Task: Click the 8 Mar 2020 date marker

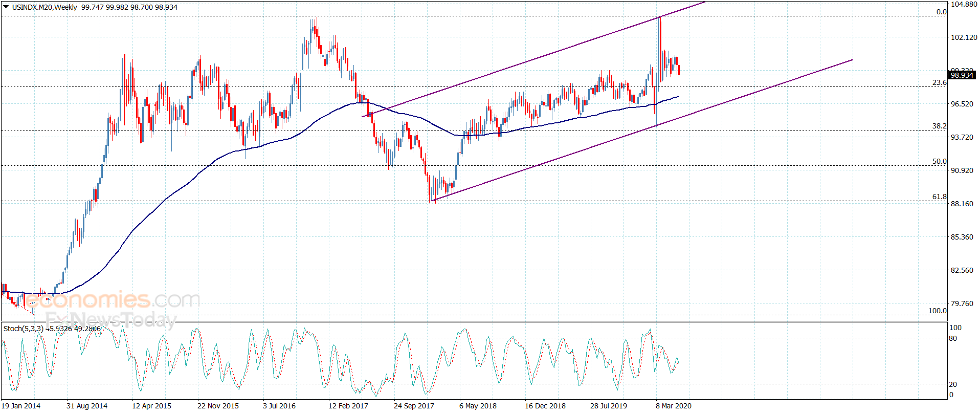Action: [674, 406]
